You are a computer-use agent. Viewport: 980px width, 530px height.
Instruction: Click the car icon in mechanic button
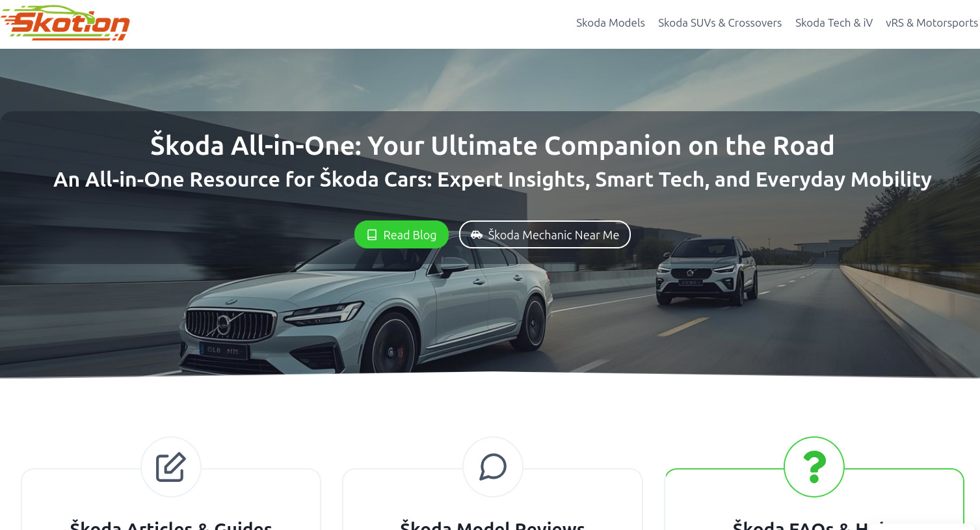point(477,235)
